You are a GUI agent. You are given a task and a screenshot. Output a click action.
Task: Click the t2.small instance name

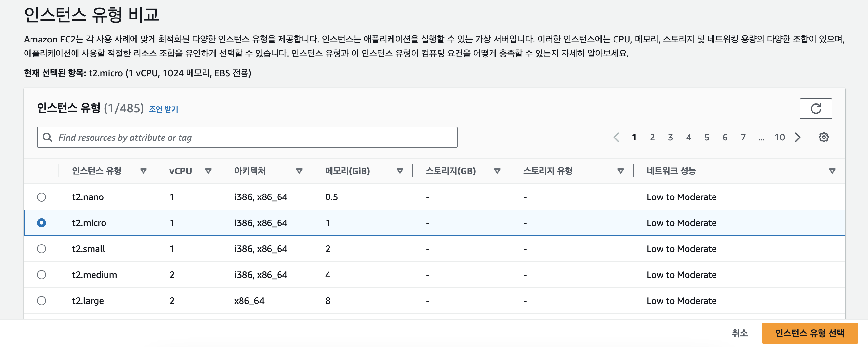point(89,249)
